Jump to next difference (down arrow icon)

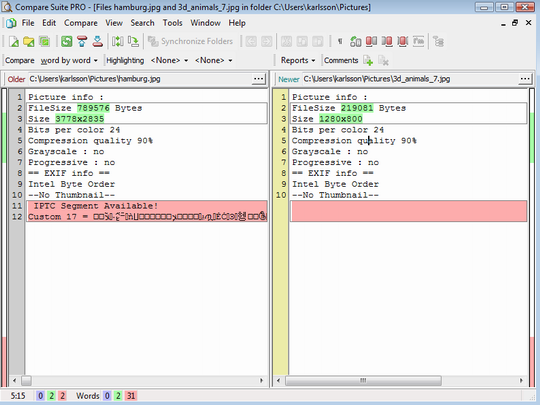[98, 42]
